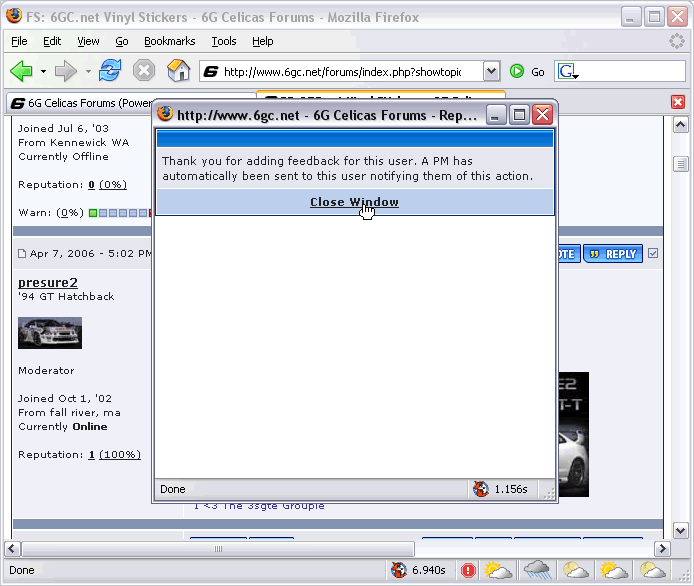Go to the Home page icon
Image resolution: width=694 pixels, height=586 pixels.
pyautogui.click(x=178, y=70)
